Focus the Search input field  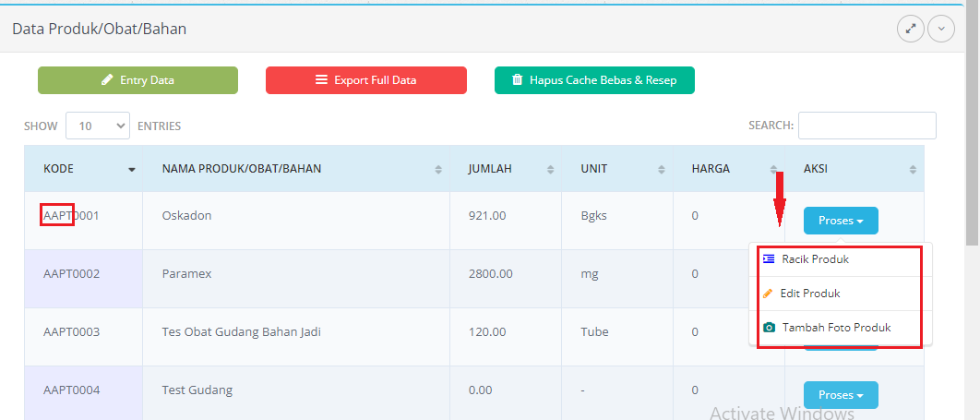click(x=866, y=126)
